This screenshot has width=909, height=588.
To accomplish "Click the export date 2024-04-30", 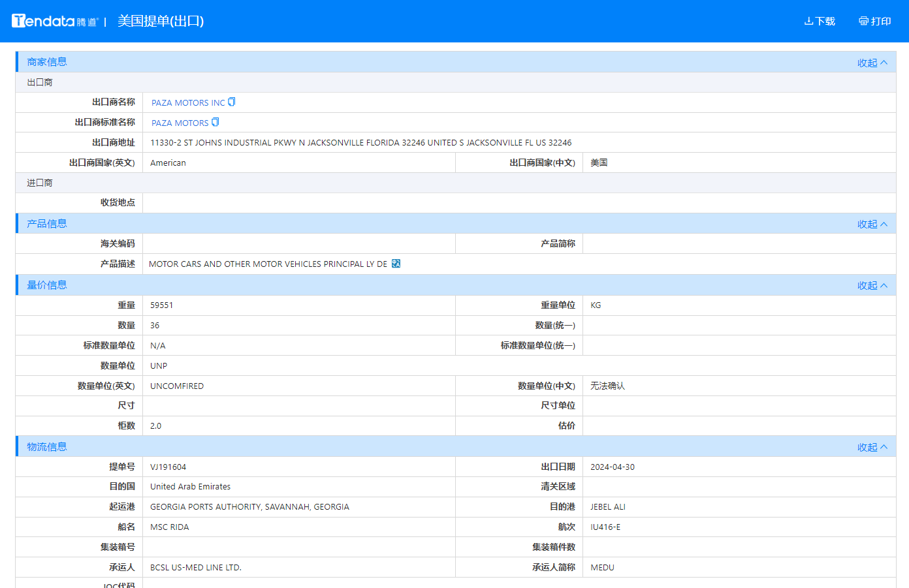I will pyautogui.click(x=612, y=467).
